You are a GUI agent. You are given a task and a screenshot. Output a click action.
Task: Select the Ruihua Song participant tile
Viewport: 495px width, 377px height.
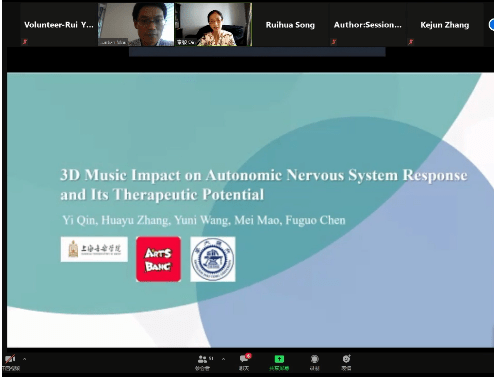coord(290,25)
